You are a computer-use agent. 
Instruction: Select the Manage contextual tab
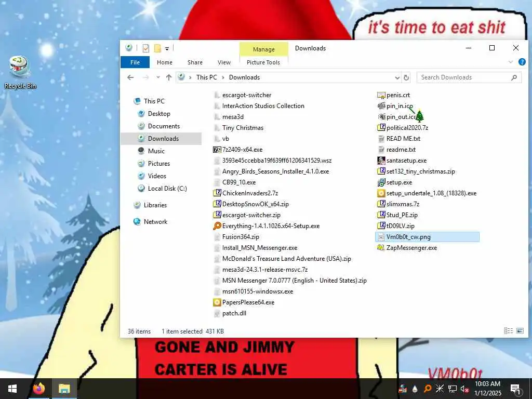[263, 49]
